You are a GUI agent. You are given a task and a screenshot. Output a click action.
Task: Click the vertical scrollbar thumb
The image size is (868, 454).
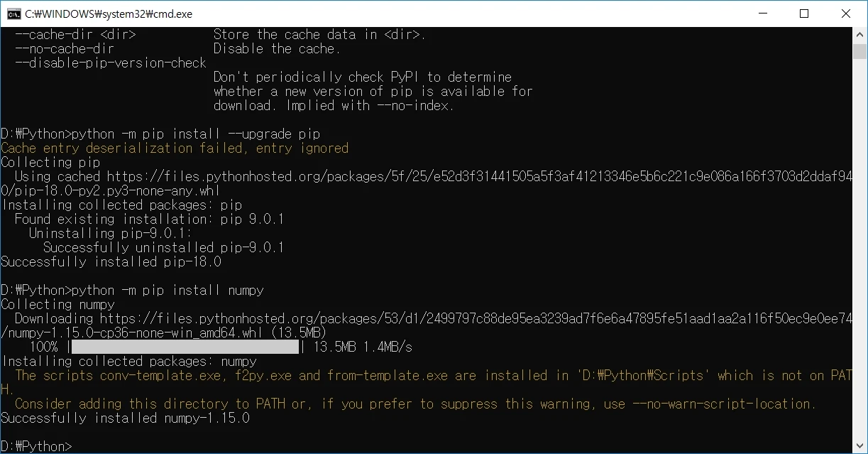point(859,52)
